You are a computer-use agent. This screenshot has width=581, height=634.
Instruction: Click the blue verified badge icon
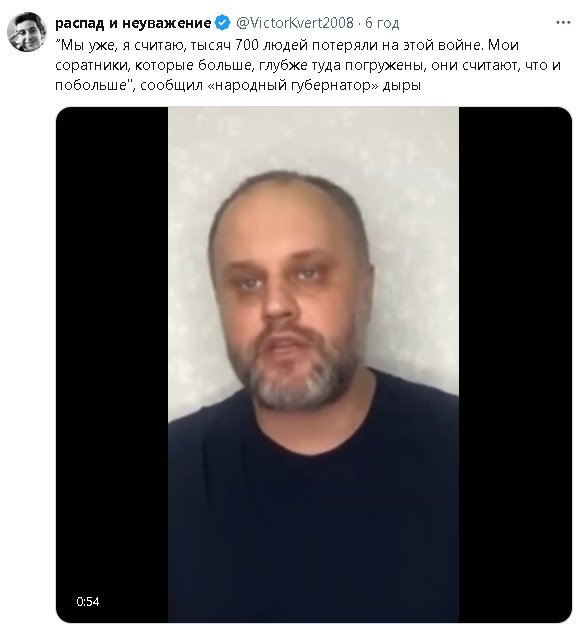point(222,23)
